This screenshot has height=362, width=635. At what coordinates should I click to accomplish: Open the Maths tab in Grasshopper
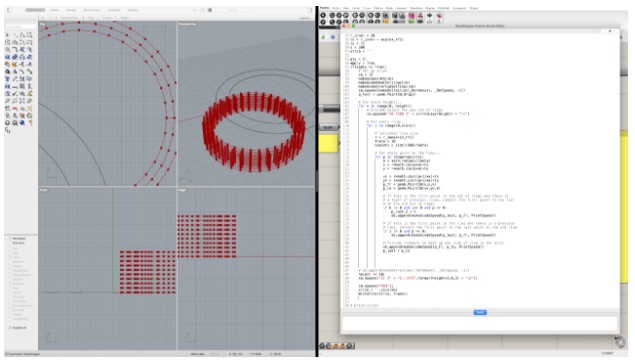click(x=336, y=8)
